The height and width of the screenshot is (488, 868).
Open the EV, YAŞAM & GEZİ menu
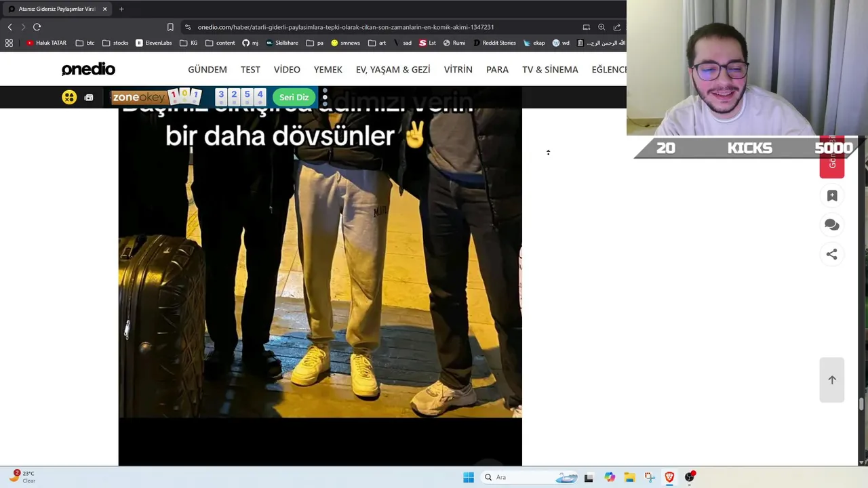(393, 70)
